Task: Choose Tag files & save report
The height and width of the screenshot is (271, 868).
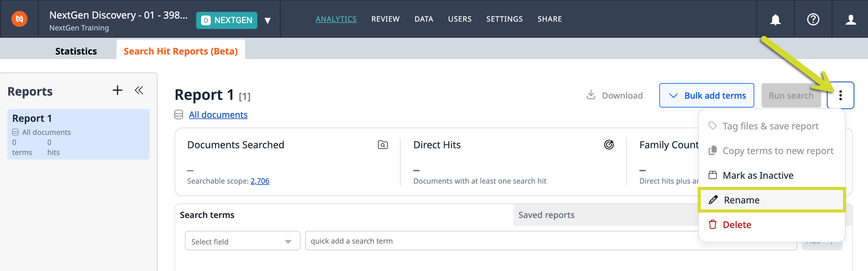Action: click(772, 126)
